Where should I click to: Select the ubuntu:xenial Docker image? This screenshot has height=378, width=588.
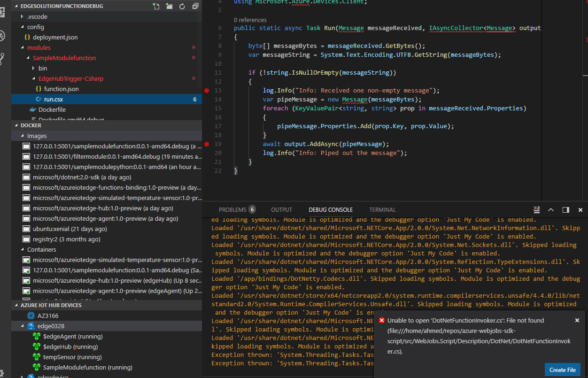(x=70, y=229)
